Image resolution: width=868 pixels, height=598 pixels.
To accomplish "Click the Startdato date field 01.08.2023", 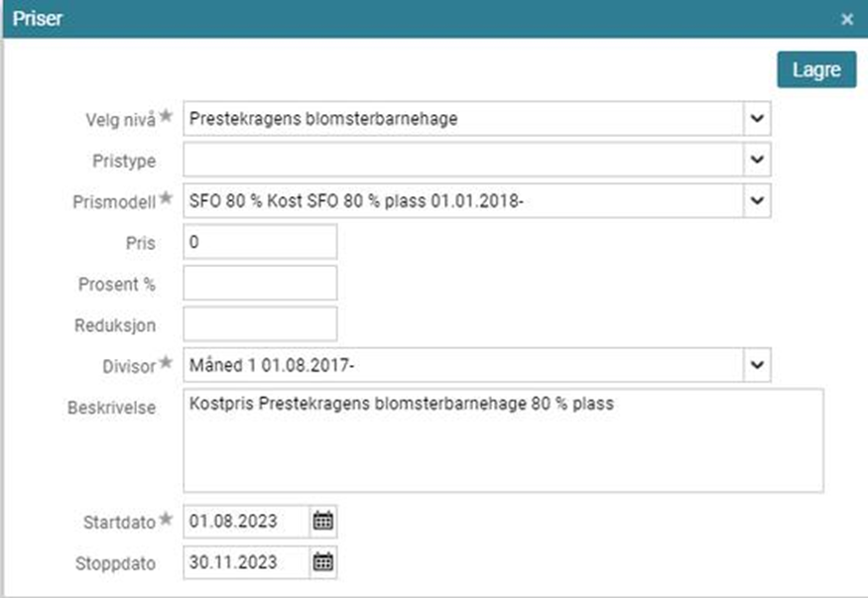I will 246,521.
